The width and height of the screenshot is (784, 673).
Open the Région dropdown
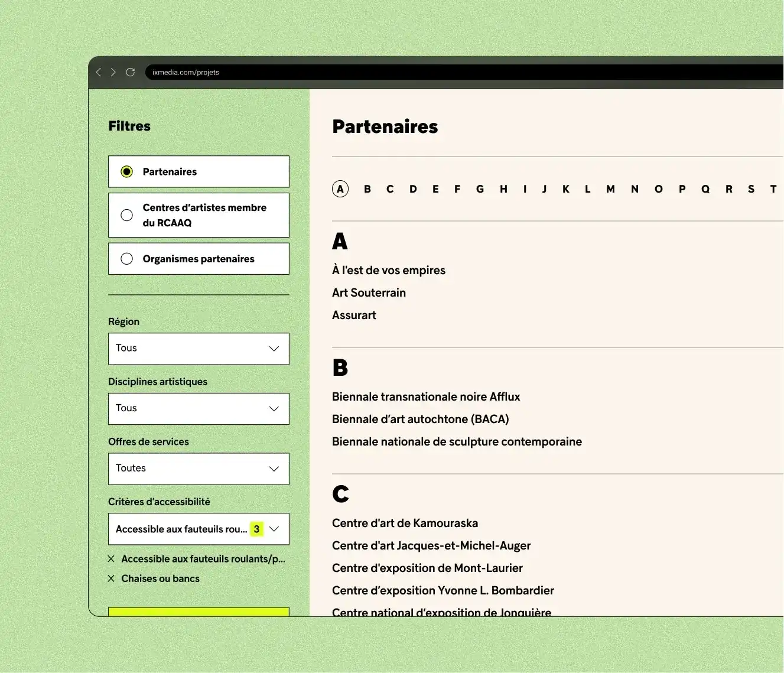pyautogui.click(x=199, y=349)
